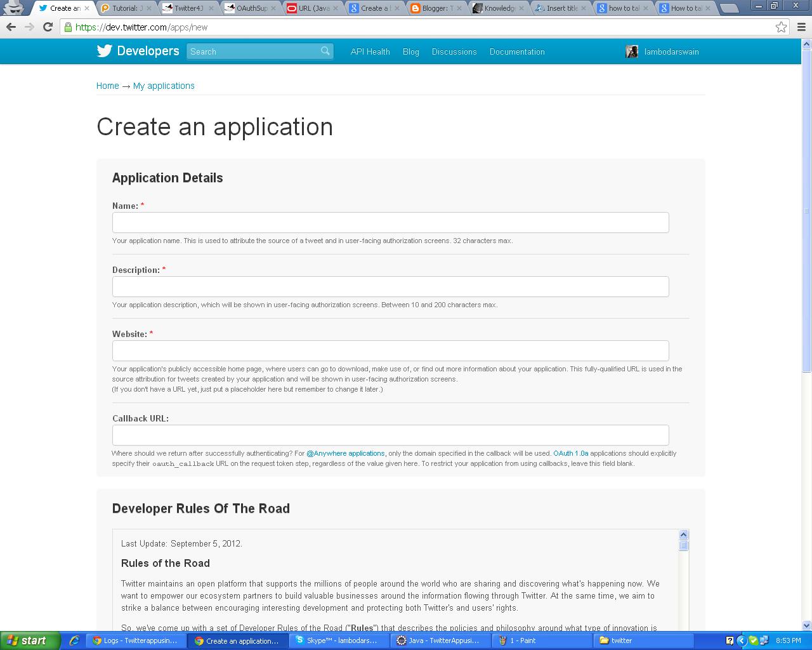Expand hidden tray icons arrow
Screen dimensions: 812x650
[x=741, y=640]
